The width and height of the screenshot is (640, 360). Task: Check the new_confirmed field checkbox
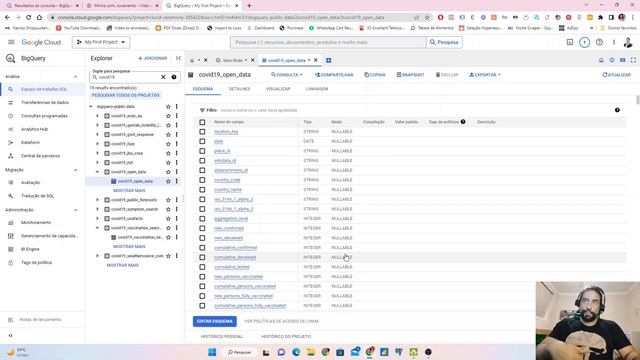pyautogui.click(x=202, y=228)
